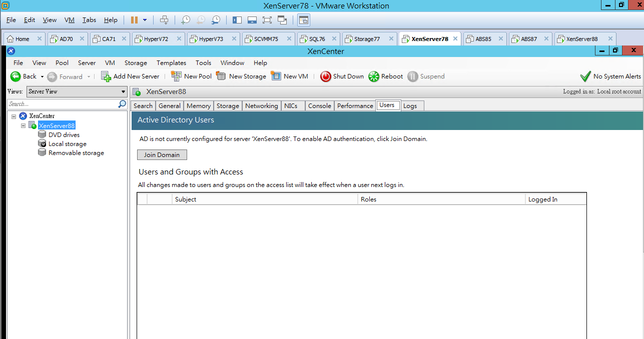Click Add New Server in XenCenter toolbar

click(x=130, y=76)
